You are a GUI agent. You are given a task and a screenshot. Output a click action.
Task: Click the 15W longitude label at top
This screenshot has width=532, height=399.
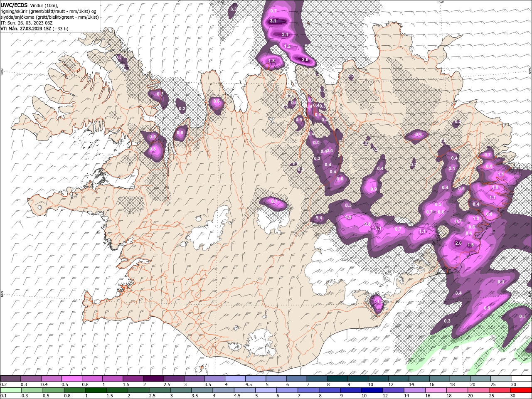point(440,2)
